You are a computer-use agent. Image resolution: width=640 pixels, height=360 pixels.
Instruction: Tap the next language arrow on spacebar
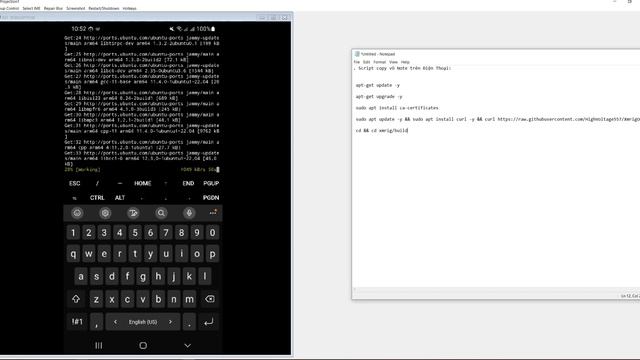pos(170,322)
